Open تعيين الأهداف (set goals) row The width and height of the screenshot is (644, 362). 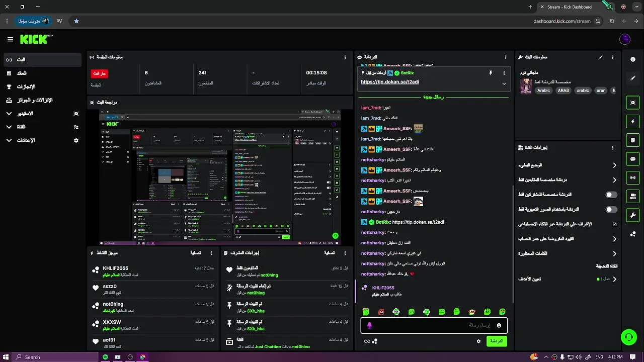click(568, 279)
